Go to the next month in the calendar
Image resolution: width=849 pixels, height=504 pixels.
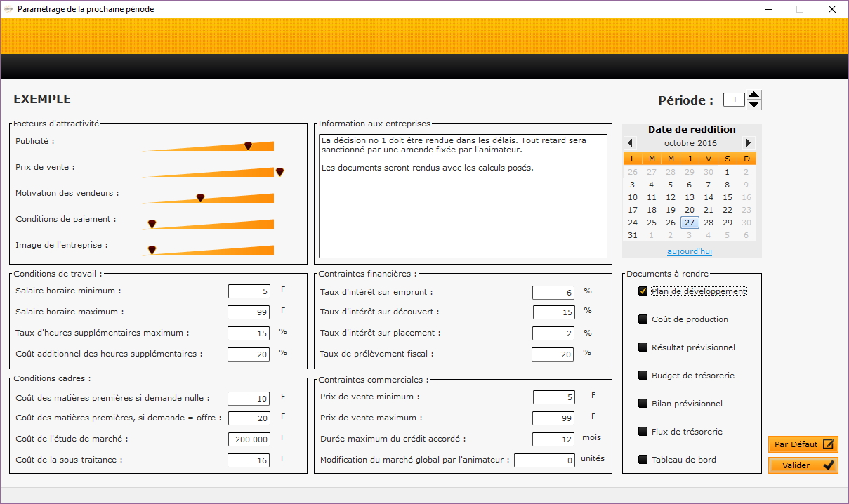click(x=749, y=142)
